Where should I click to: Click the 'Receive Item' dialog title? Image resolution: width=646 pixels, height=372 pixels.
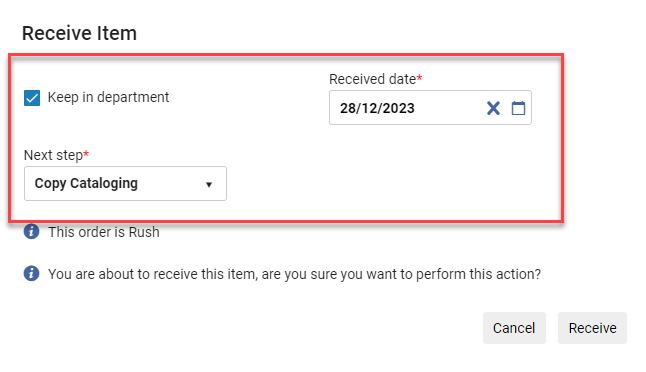[x=79, y=33]
